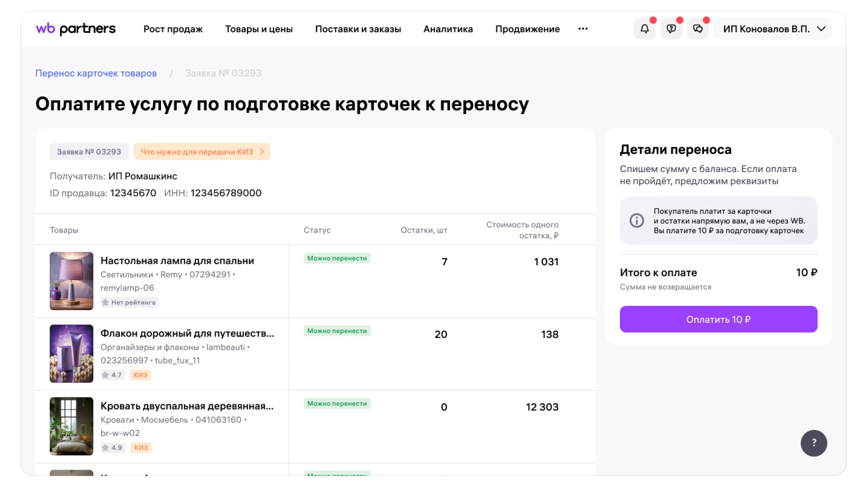
Task: Go to Аналитика section
Action: 448,29
